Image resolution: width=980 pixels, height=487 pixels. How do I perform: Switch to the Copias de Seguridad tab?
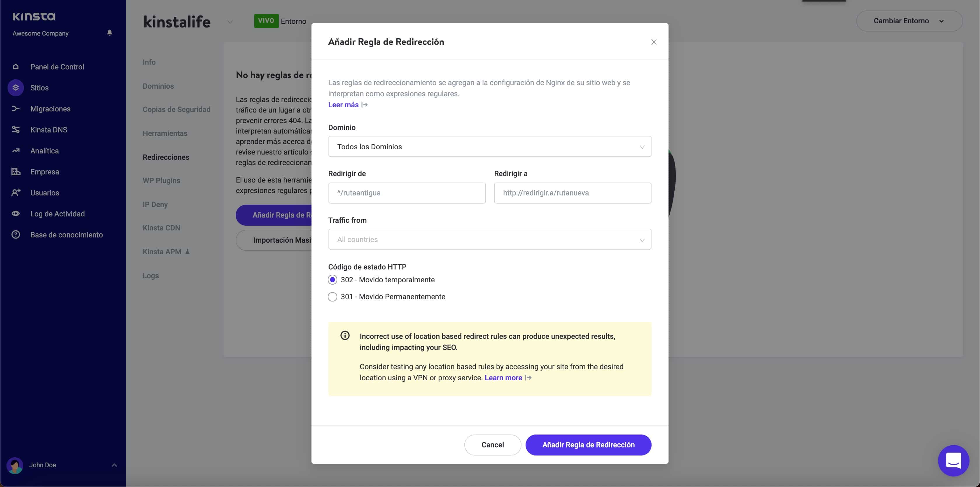(176, 109)
